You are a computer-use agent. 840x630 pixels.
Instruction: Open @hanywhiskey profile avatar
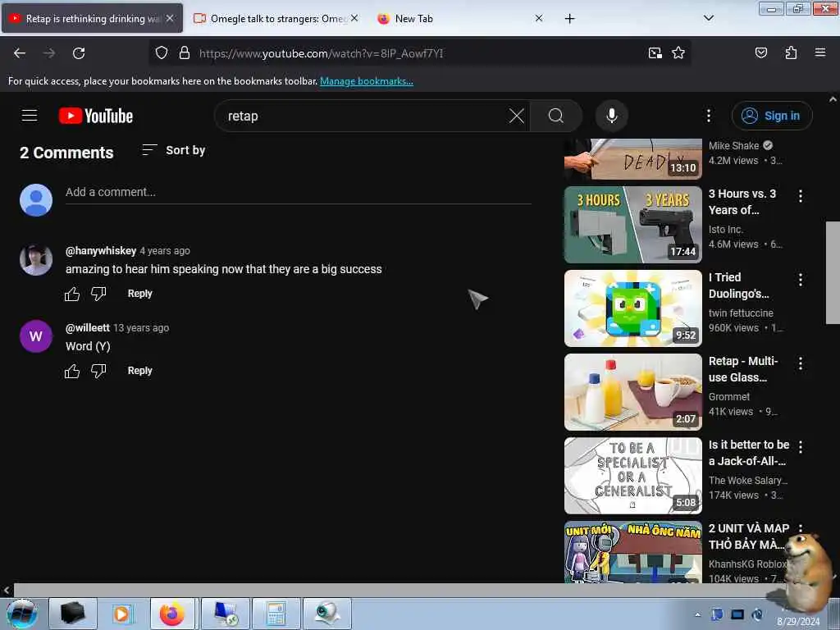point(36,260)
